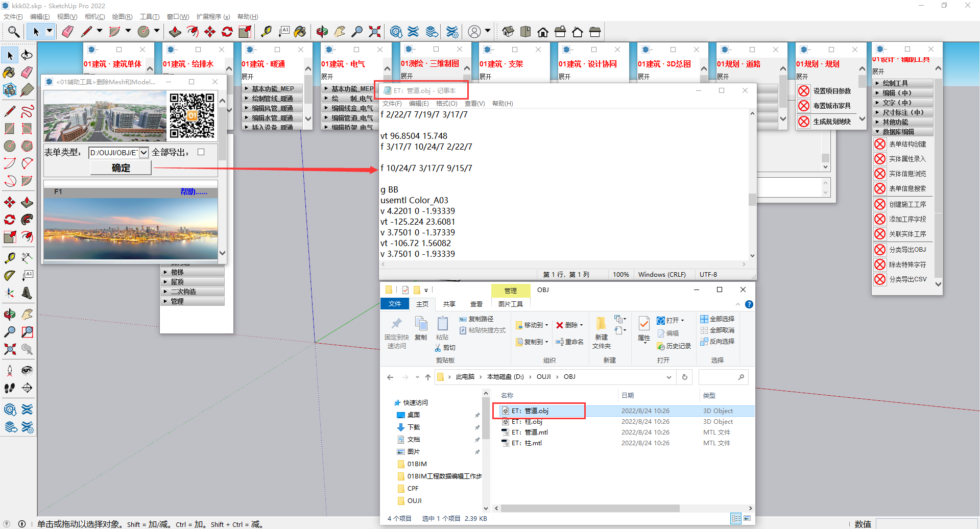
Task: Switch to Explorer 共享 tab
Action: click(449, 304)
